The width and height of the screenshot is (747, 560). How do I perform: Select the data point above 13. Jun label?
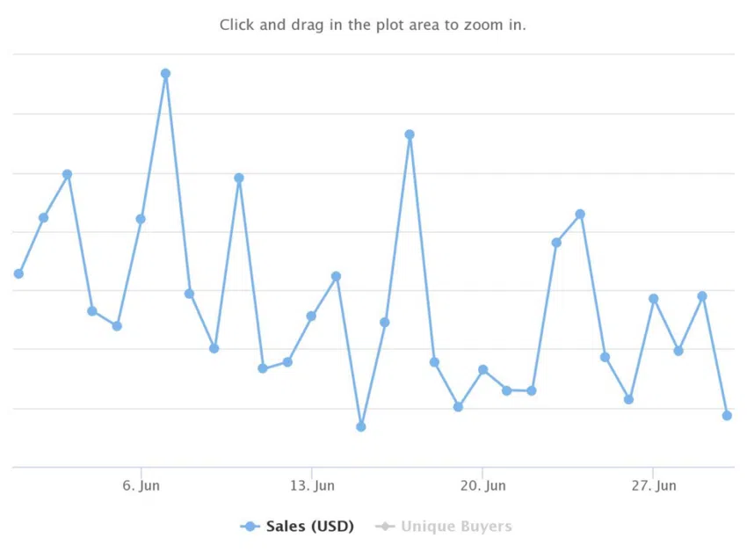click(x=311, y=316)
